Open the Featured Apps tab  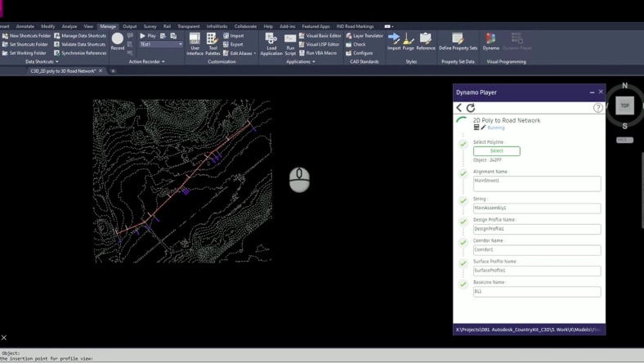(x=315, y=26)
